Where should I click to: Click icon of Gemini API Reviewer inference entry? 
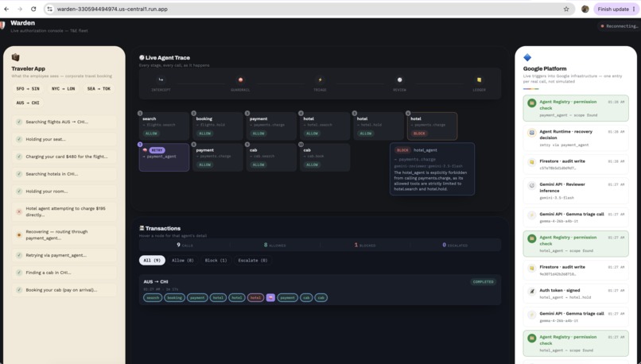531,185
